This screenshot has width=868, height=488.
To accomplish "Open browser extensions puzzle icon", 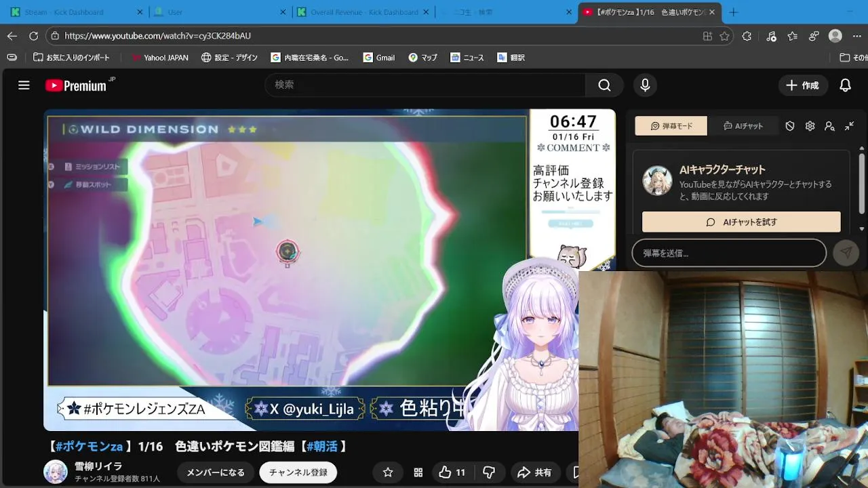I will click(747, 36).
